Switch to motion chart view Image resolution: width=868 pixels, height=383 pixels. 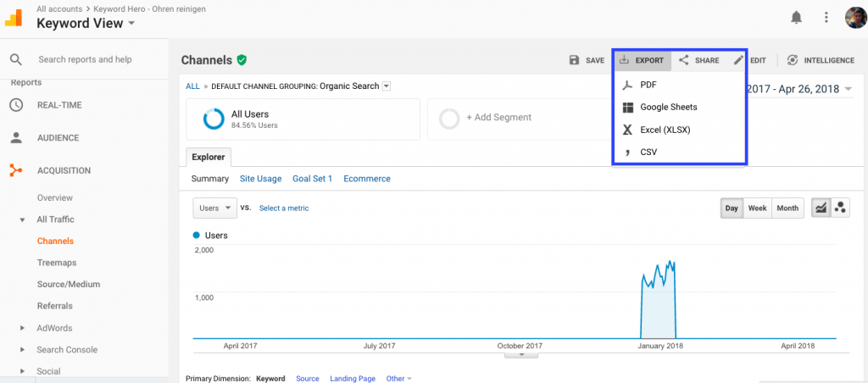pyautogui.click(x=840, y=208)
